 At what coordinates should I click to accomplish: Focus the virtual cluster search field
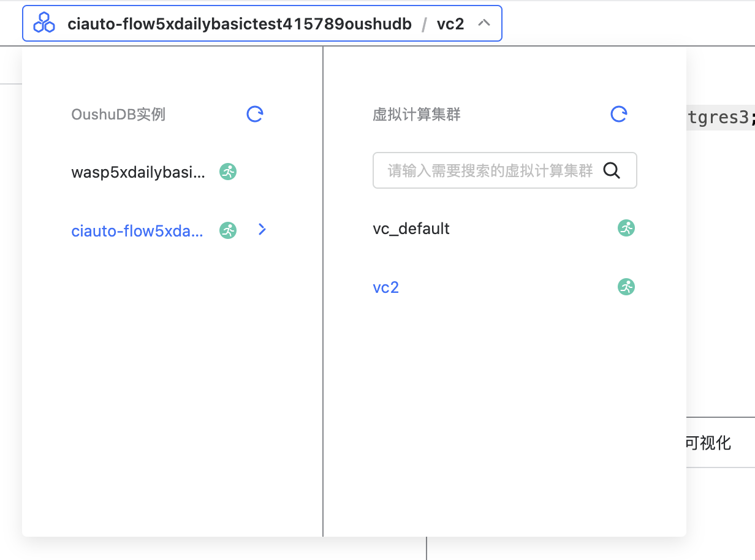point(505,170)
